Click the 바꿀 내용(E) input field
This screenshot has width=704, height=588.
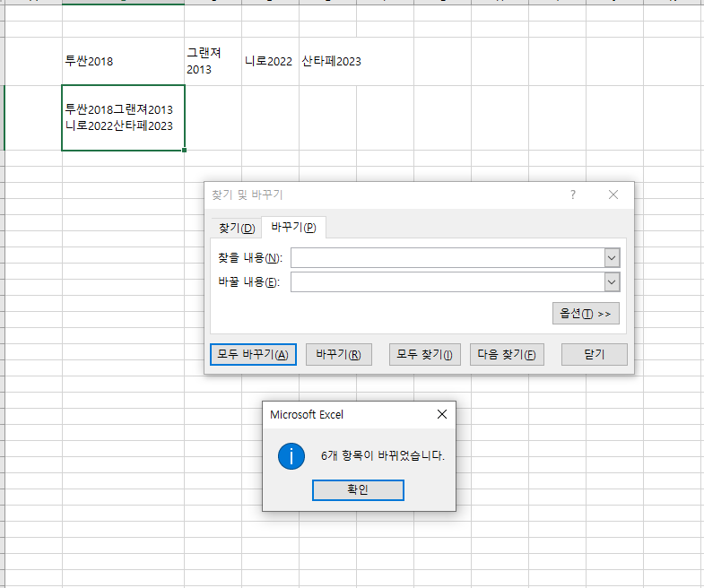click(448, 281)
